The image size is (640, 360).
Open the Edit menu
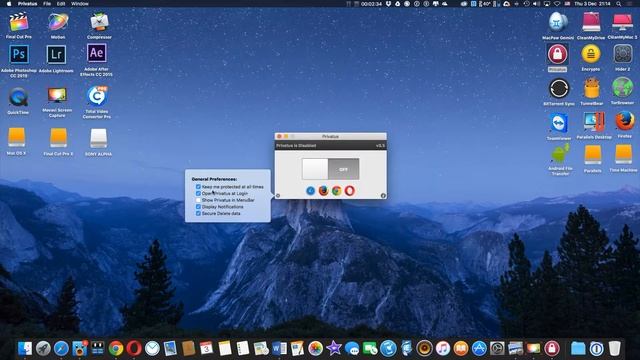[61, 4]
